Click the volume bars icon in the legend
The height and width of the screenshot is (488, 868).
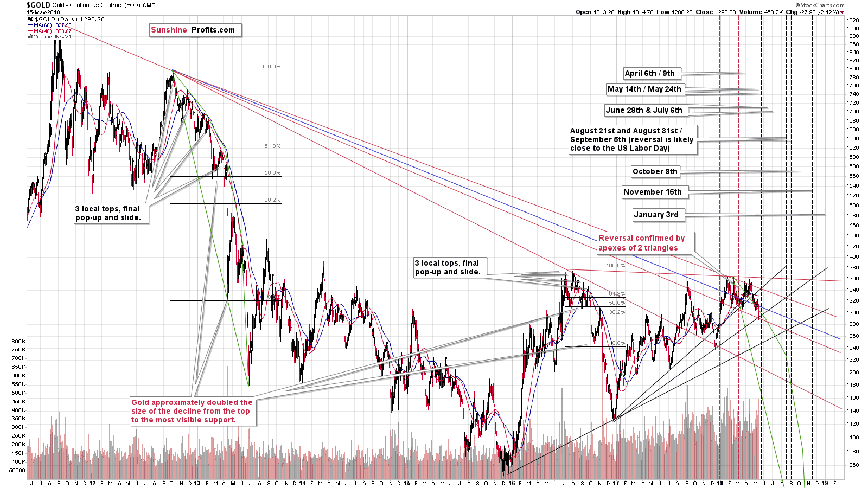pos(30,37)
